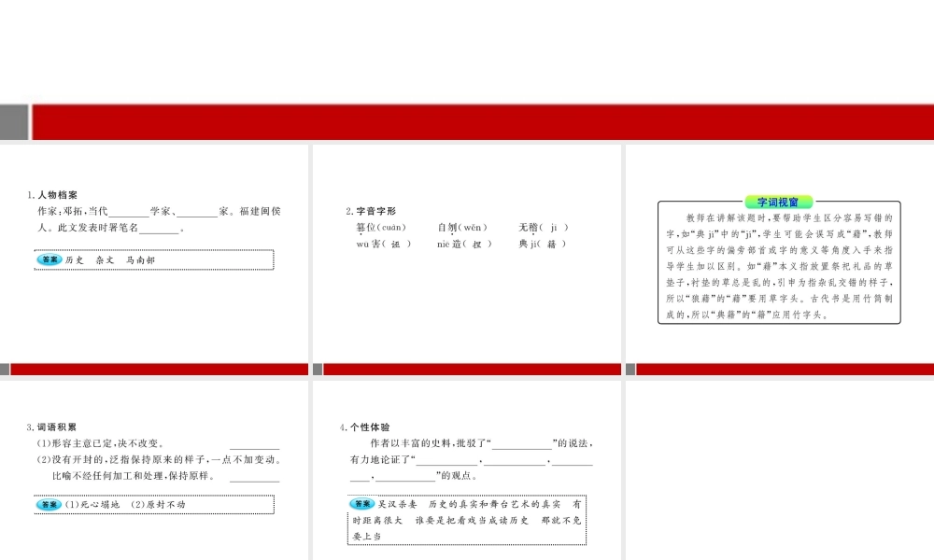Image resolution: width=934 pixels, height=560 pixels.
Task: Click the item wū害(诬)
Action: [384, 244]
